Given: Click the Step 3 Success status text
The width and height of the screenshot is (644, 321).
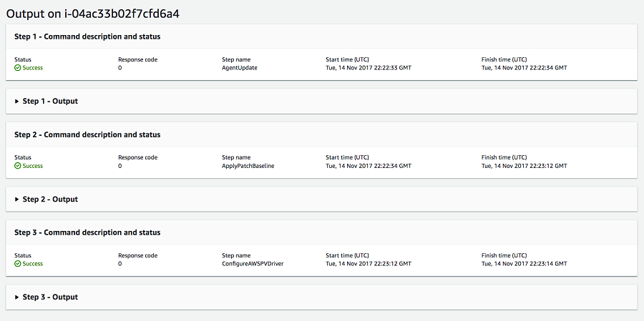Looking at the screenshot, I should 33,264.
